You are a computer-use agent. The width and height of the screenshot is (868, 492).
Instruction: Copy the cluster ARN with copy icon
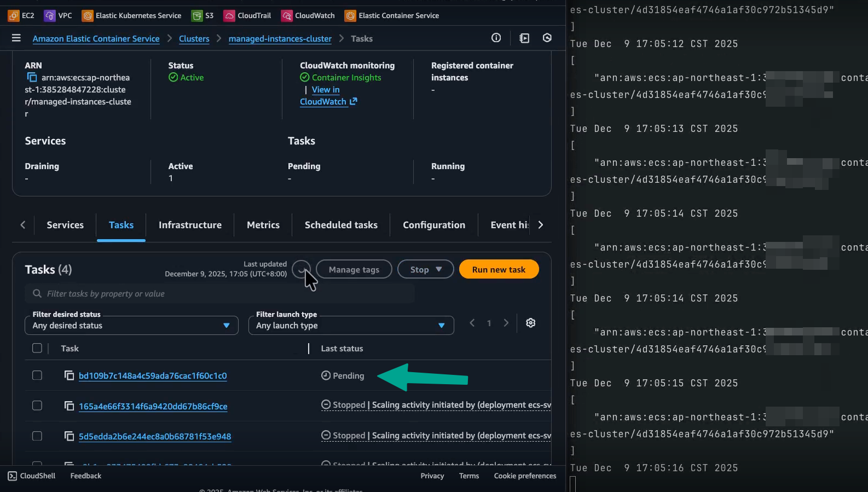pos(32,78)
